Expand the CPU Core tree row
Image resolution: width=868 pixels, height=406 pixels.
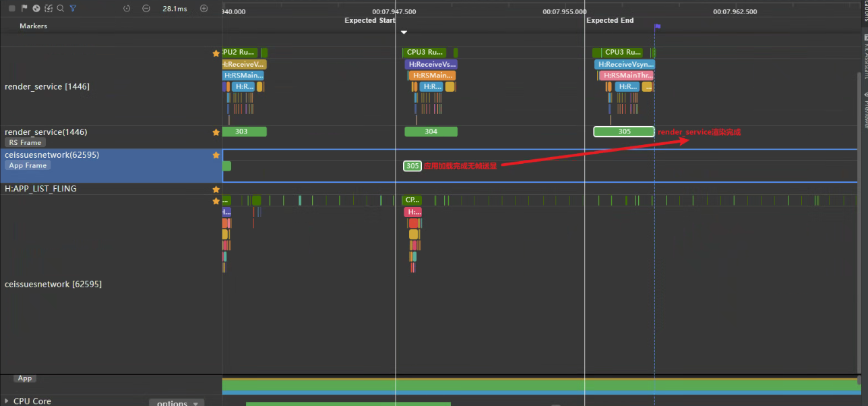pos(7,401)
